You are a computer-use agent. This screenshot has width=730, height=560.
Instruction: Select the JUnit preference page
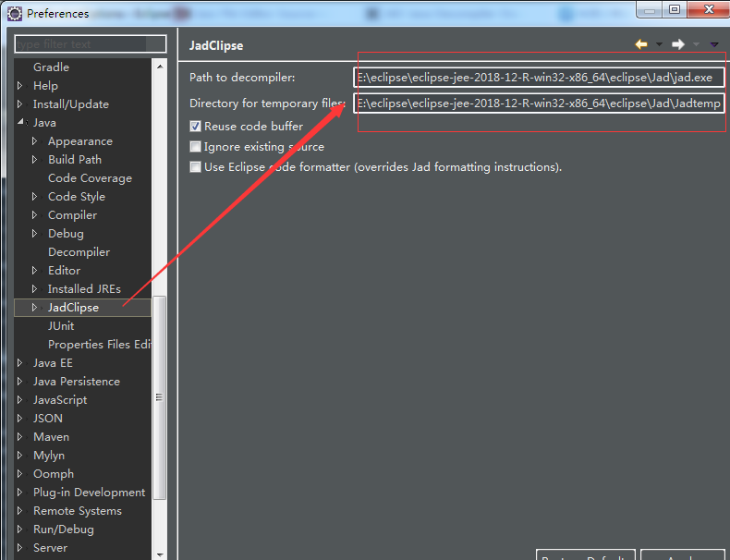(61, 326)
